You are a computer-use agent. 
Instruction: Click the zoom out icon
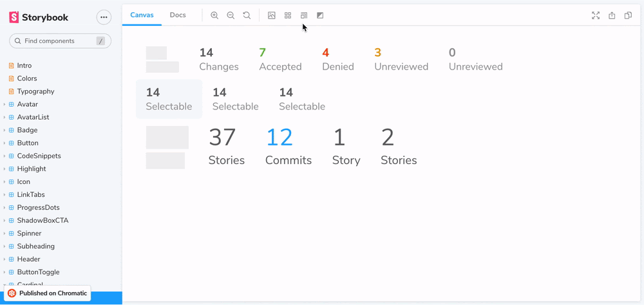click(231, 15)
